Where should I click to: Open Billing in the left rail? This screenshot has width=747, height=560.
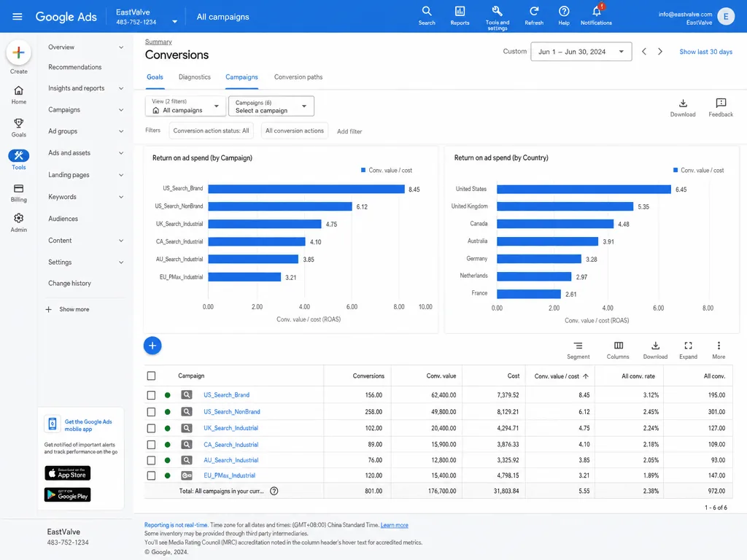[x=18, y=192]
